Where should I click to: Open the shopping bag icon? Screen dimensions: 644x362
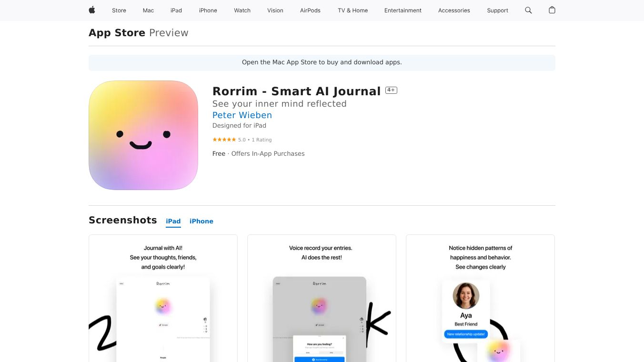point(552,10)
